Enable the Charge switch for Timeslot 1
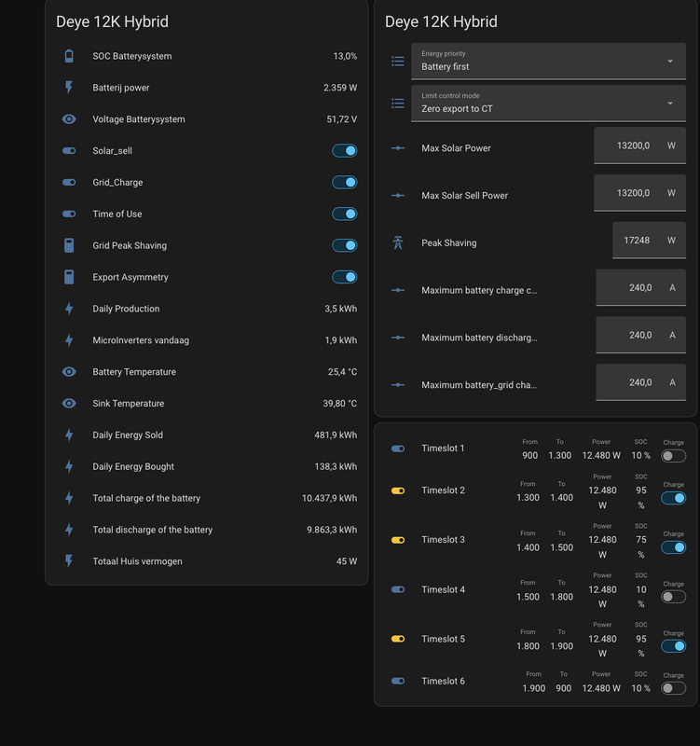700x746 pixels. click(x=673, y=456)
